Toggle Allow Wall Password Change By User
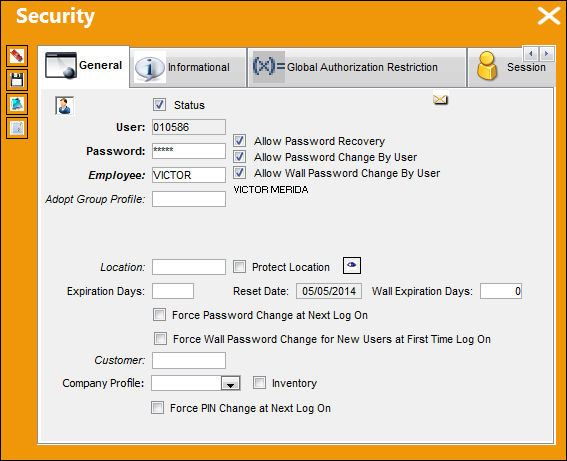 pos(239,172)
